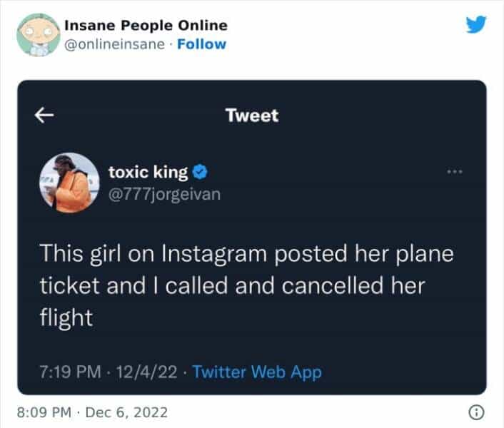Open the three-dot more options menu

pyautogui.click(x=454, y=171)
